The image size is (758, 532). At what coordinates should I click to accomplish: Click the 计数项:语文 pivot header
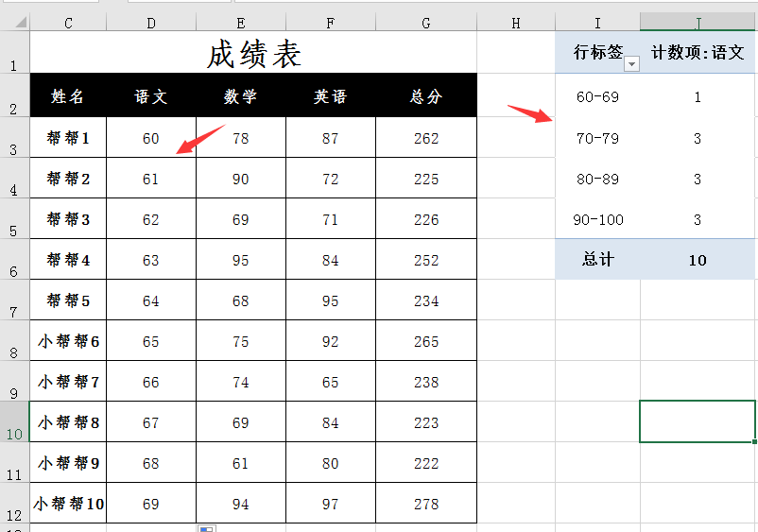698,52
